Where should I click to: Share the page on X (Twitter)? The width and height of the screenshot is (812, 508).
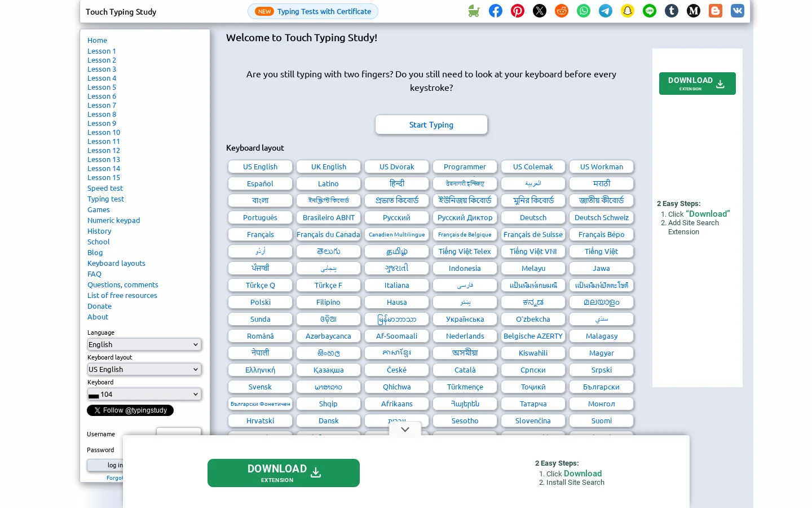pyautogui.click(x=540, y=11)
